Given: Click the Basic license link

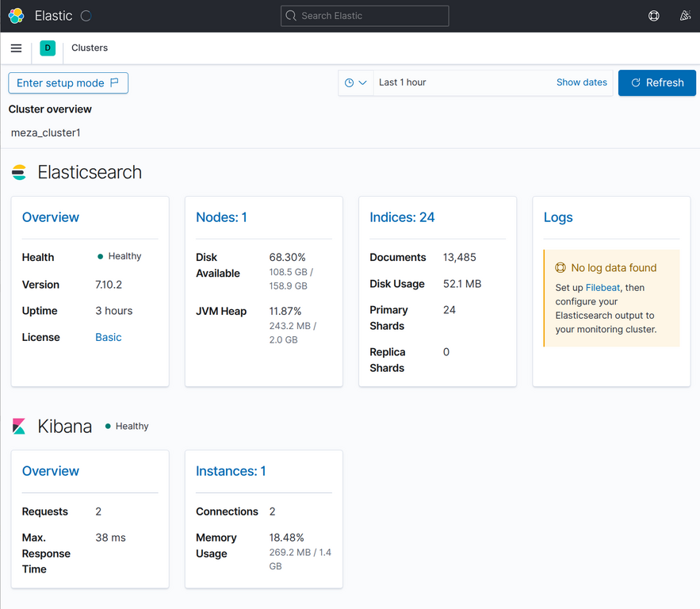Looking at the screenshot, I should pyautogui.click(x=109, y=337).
